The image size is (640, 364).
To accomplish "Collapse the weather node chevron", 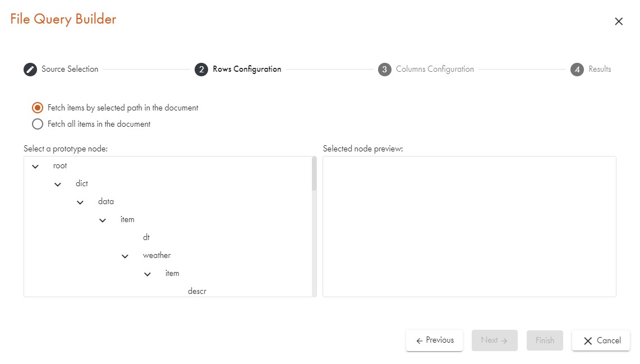I will pyautogui.click(x=125, y=256).
